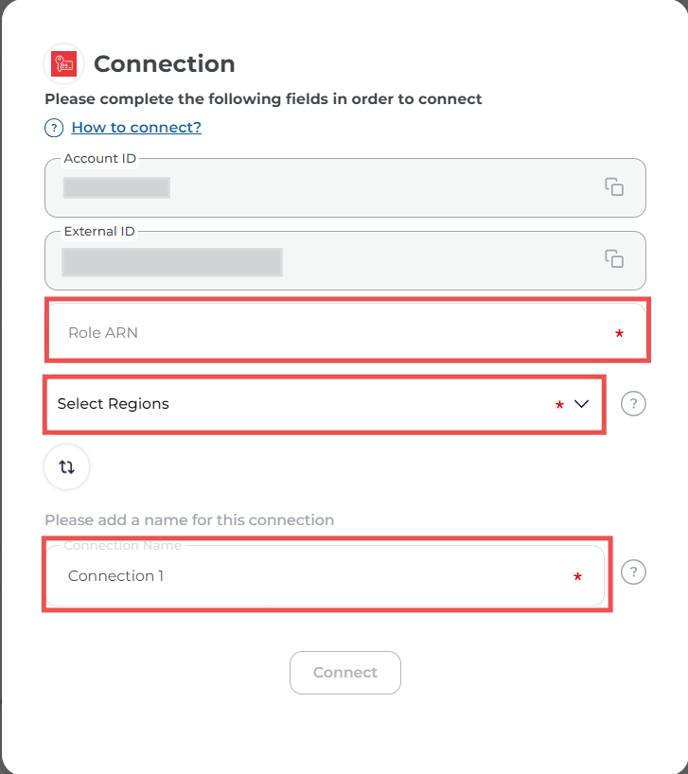This screenshot has width=688, height=774.
Task: Focus the Role ARN input field
Action: (x=347, y=330)
